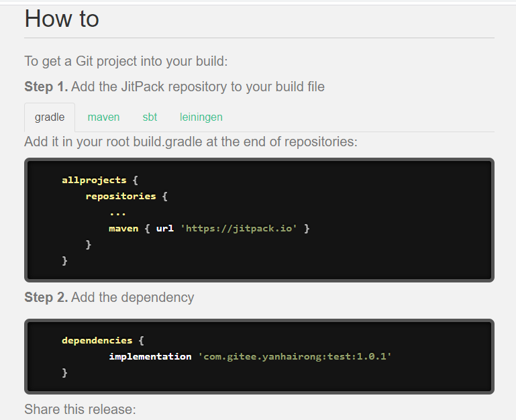
Task: Click the 'Share this release:' text
Action: click(x=81, y=409)
